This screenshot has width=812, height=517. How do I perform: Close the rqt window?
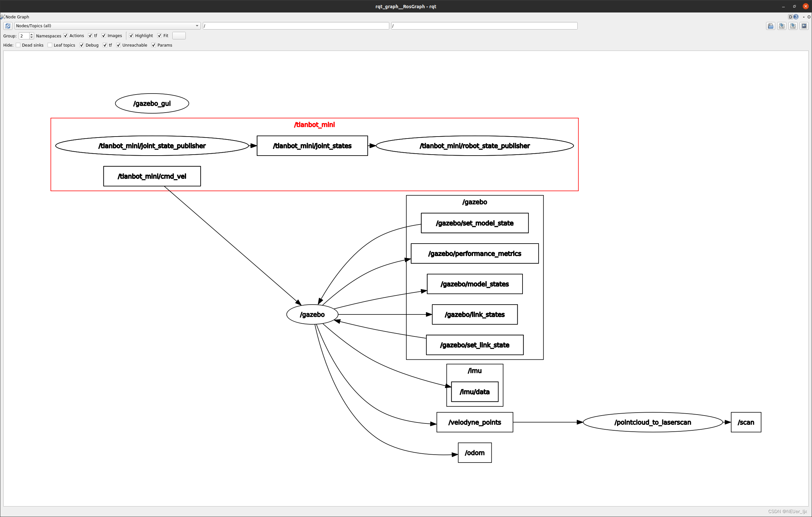click(x=805, y=7)
